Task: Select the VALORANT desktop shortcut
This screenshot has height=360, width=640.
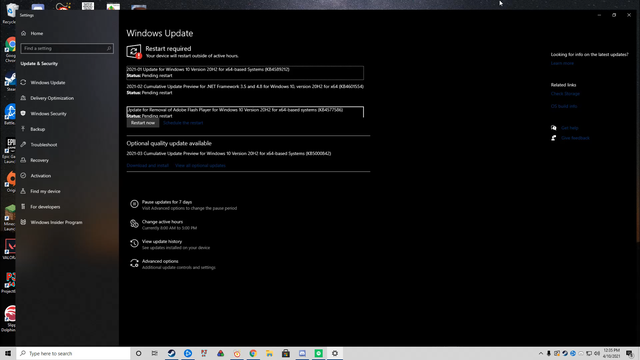Action: pyautogui.click(x=9, y=249)
